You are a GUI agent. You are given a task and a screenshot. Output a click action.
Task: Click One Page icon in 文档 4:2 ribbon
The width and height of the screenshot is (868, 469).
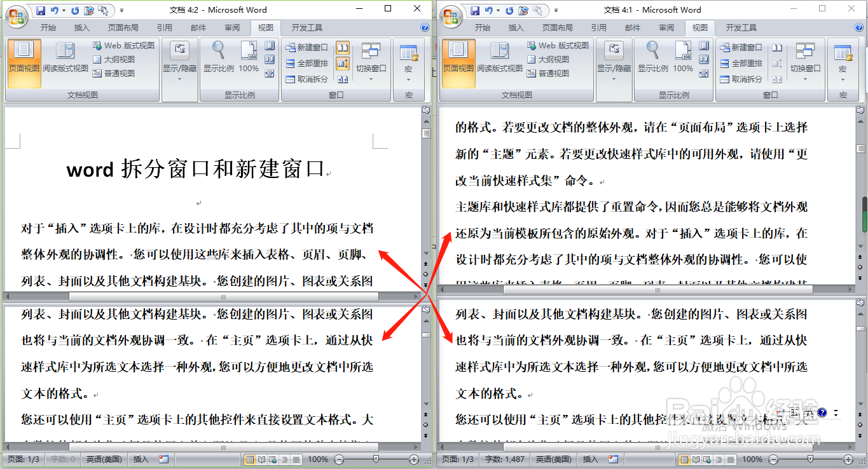(270, 46)
